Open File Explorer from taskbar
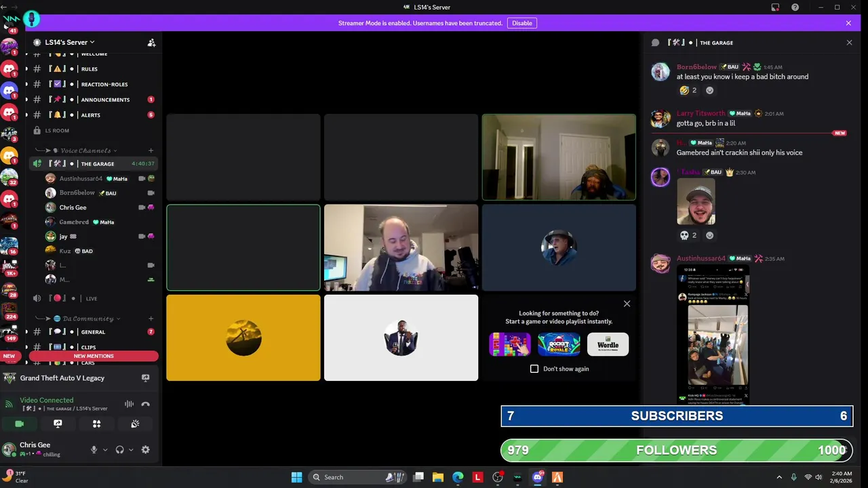Viewport: 868px width, 488px height. pyautogui.click(x=438, y=477)
